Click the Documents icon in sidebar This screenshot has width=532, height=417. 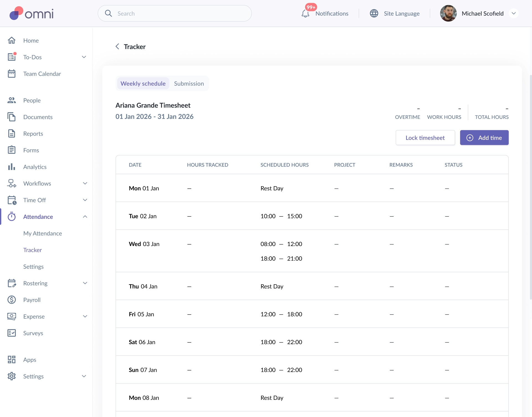point(12,117)
